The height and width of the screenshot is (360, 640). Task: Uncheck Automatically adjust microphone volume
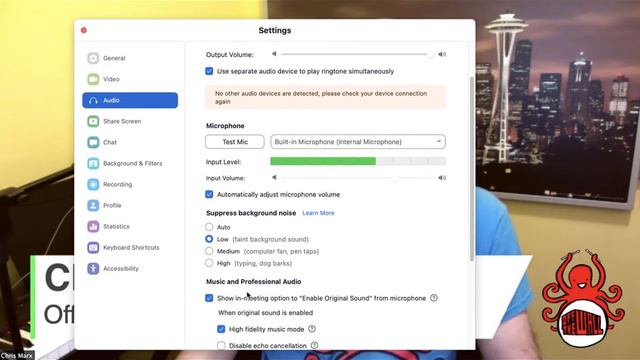click(209, 194)
